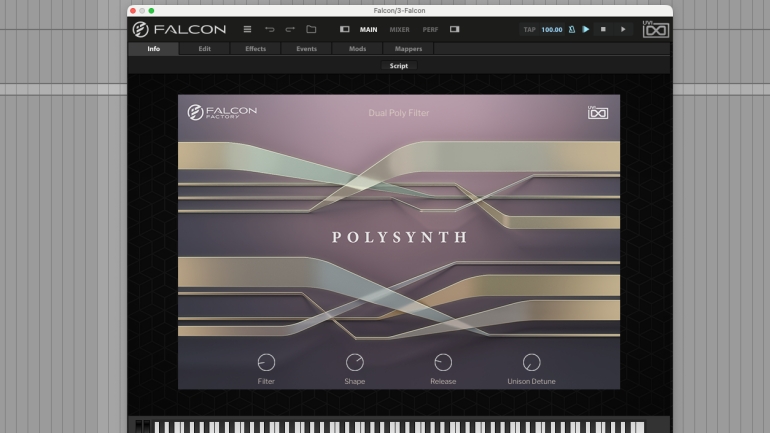Viewport: 770px width, 433px height.
Task: Click the stop transport button
Action: point(603,29)
